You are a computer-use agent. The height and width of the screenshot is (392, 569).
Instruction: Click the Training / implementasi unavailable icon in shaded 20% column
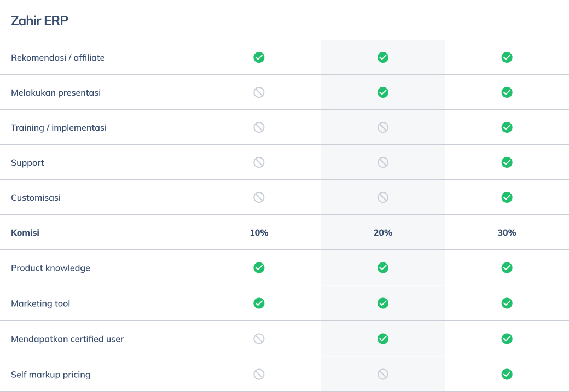point(383,127)
